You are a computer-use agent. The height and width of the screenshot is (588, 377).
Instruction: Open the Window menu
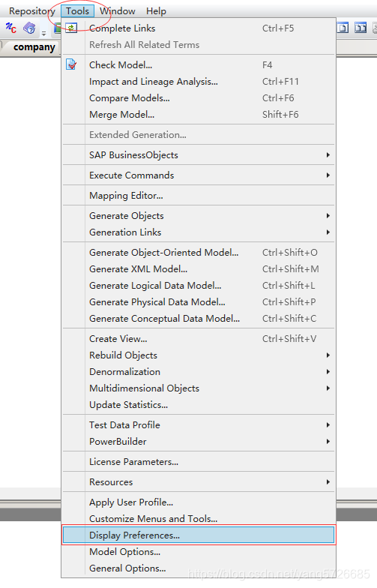(117, 10)
